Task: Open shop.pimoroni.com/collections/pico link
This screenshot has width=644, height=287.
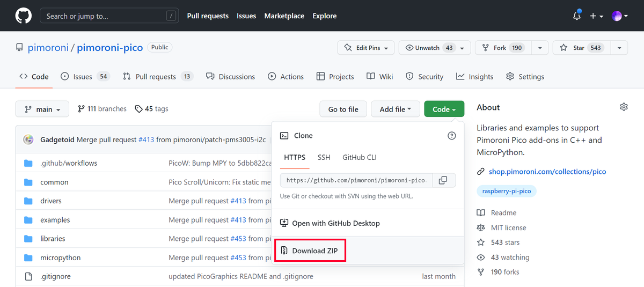Action: coord(547,172)
